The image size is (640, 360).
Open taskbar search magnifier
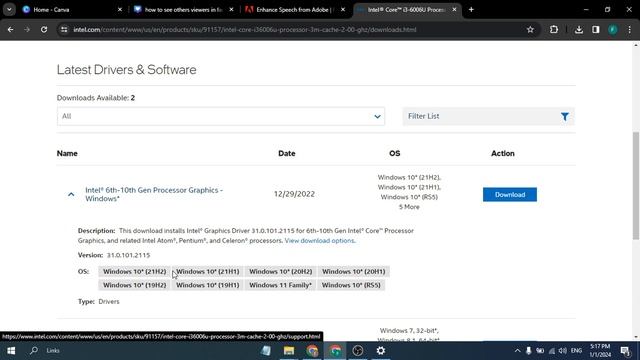pyautogui.click(x=34, y=351)
